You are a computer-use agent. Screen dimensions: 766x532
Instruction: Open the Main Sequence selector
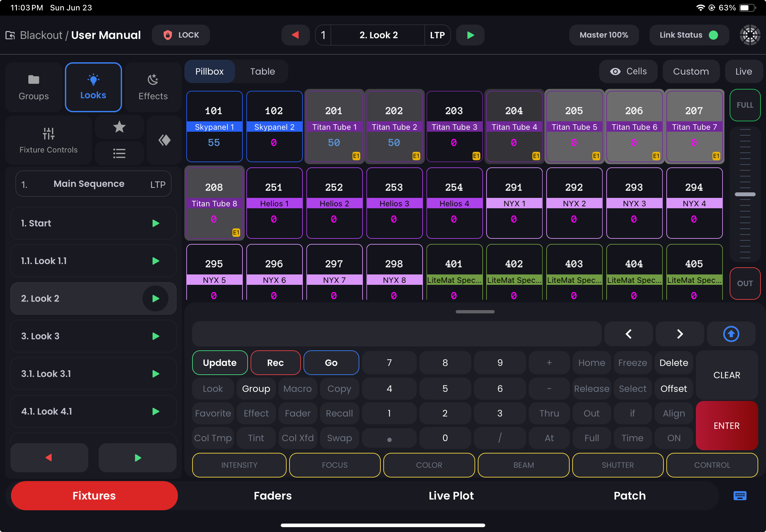(x=93, y=184)
